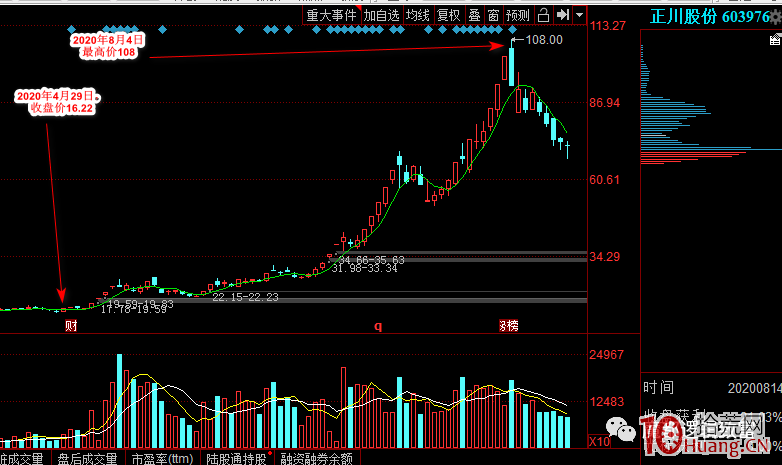Click the longest blue chip distribution bar
Image resolution: width=782 pixels, height=465 pixels.
coord(711,149)
